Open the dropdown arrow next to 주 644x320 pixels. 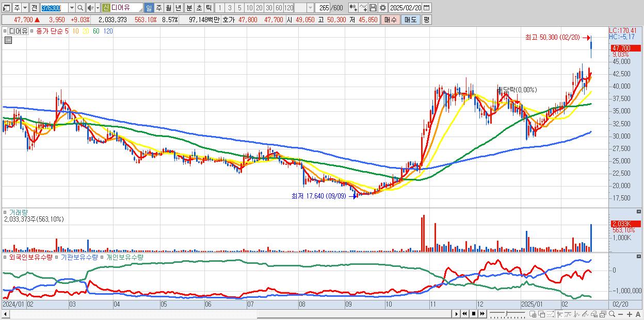(x=25, y=8)
